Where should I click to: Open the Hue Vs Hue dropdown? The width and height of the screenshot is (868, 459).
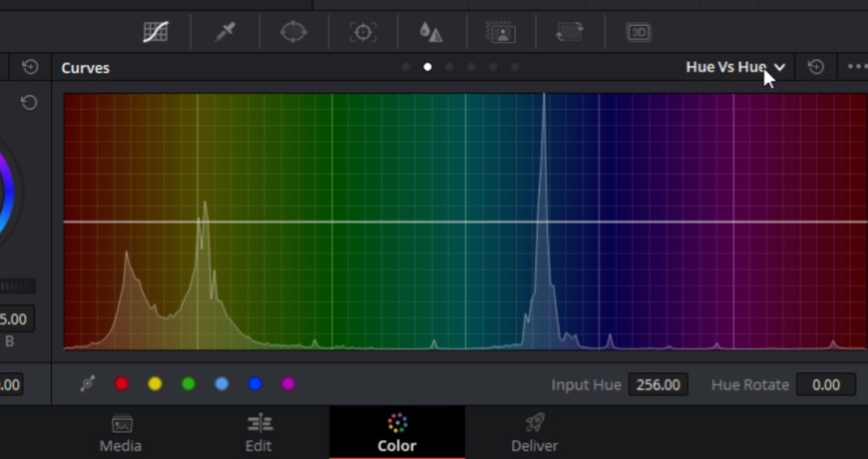point(735,68)
